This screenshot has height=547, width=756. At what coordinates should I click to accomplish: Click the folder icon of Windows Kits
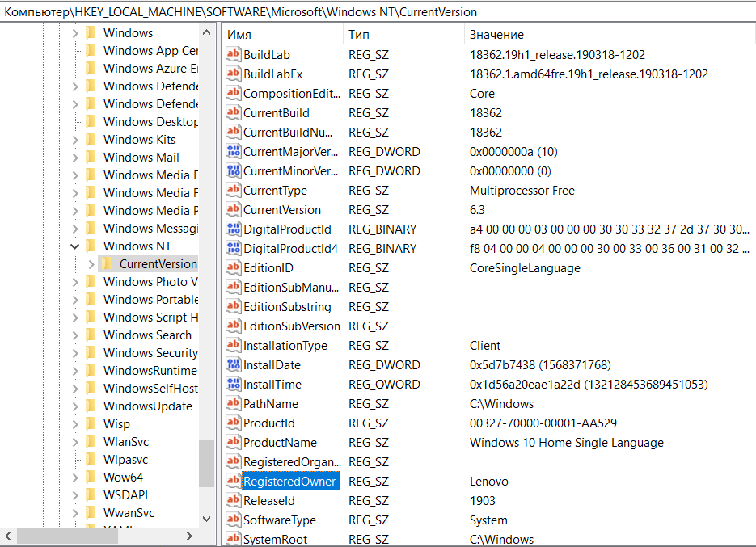click(x=91, y=139)
